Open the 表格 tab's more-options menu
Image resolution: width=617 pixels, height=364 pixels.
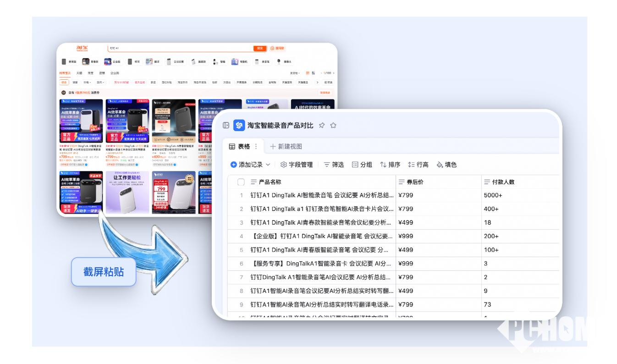(x=256, y=147)
